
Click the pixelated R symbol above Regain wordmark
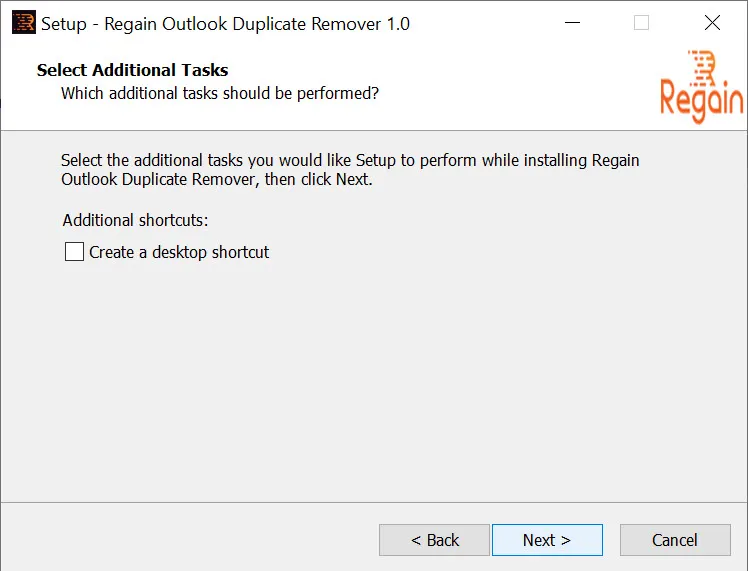[x=701, y=67]
